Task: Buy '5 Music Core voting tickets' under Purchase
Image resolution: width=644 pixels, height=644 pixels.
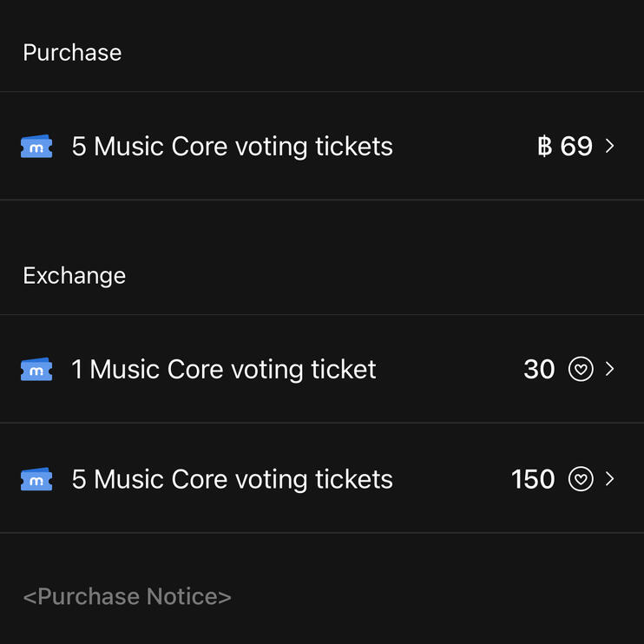Action: tap(233, 147)
